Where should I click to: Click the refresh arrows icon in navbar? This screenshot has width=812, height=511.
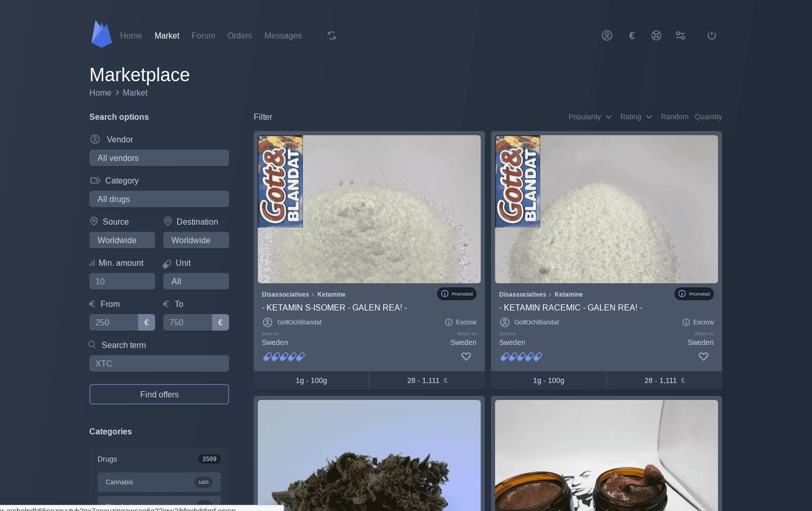[332, 35]
